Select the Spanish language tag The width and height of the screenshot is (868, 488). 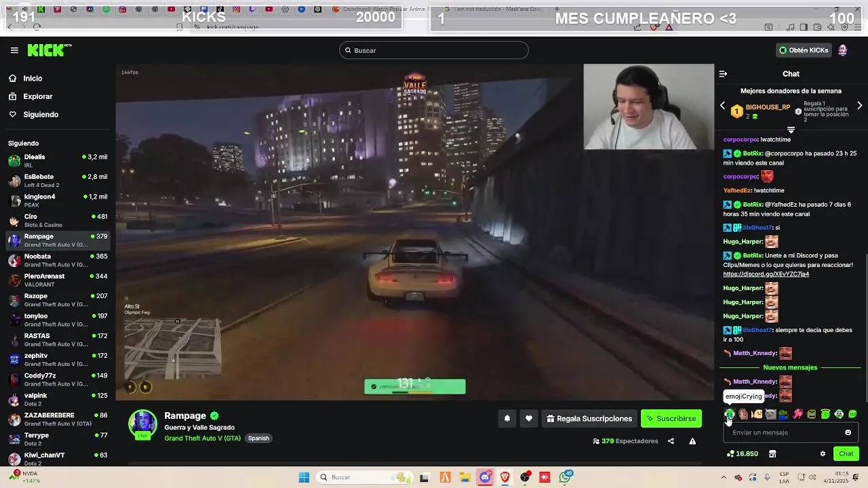click(258, 438)
